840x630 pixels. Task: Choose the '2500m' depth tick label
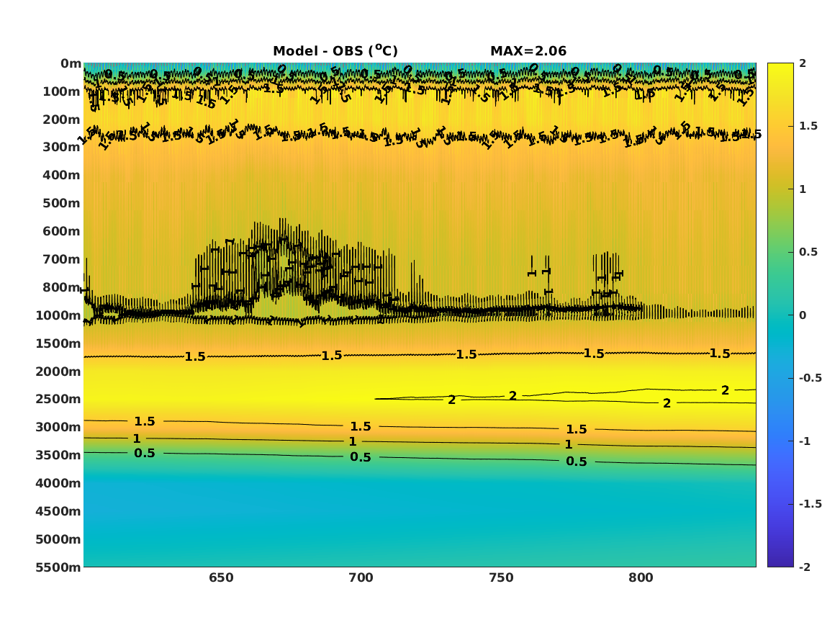58,399
